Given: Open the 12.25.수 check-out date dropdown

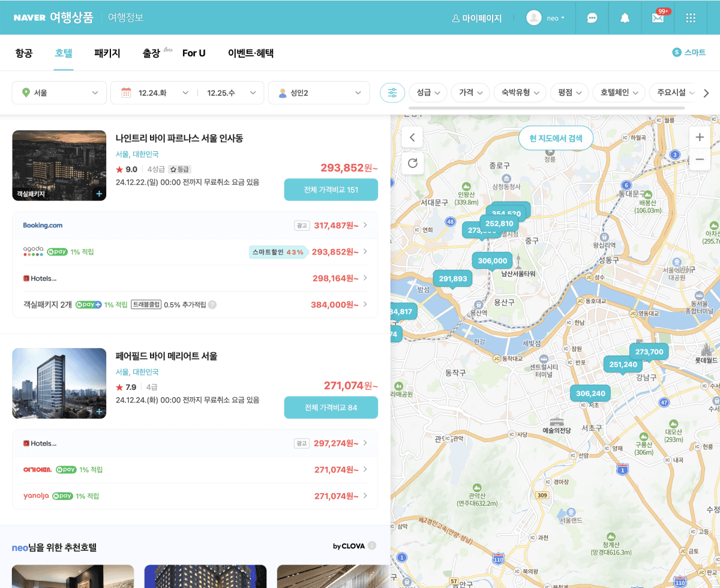Looking at the screenshot, I should [231, 93].
